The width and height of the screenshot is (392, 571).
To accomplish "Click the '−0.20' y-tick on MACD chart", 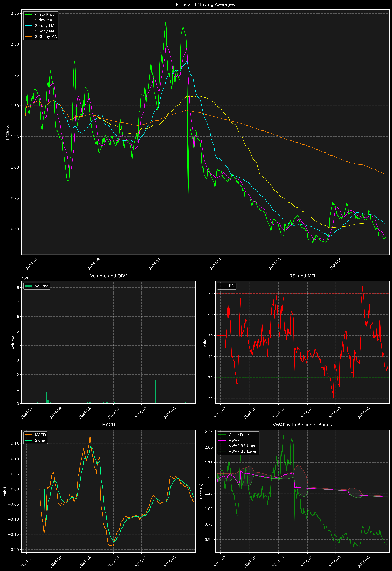I will [14, 550].
